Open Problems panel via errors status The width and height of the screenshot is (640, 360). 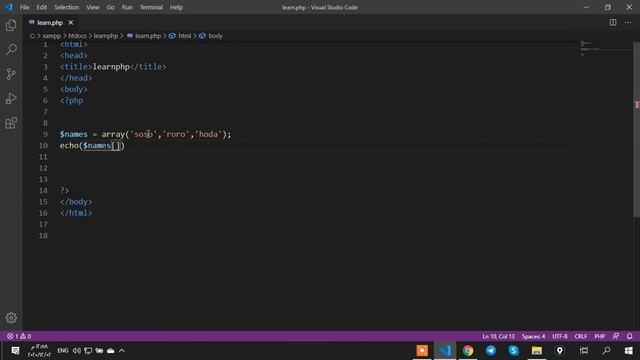click(19, 336)
